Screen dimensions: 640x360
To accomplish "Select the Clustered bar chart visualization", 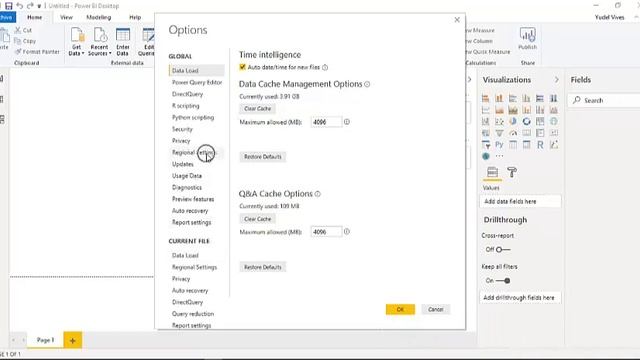I will [x=513, y=98].
